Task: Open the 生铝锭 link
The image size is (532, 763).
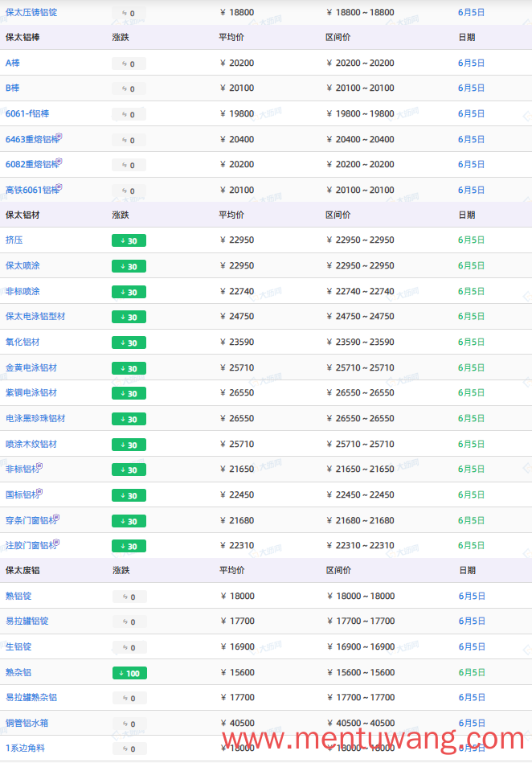Action: pyautogui.click(x=18, y=646)
